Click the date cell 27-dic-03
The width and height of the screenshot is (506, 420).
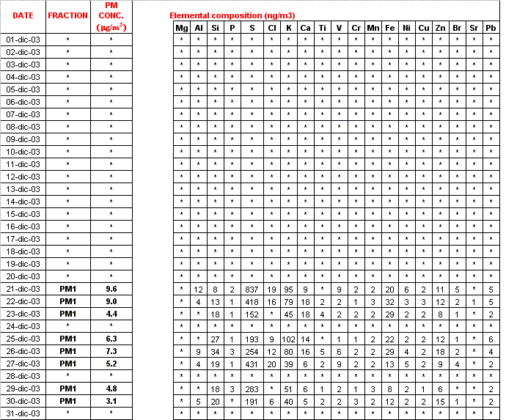pyautogui.click(x=23, y=364)
